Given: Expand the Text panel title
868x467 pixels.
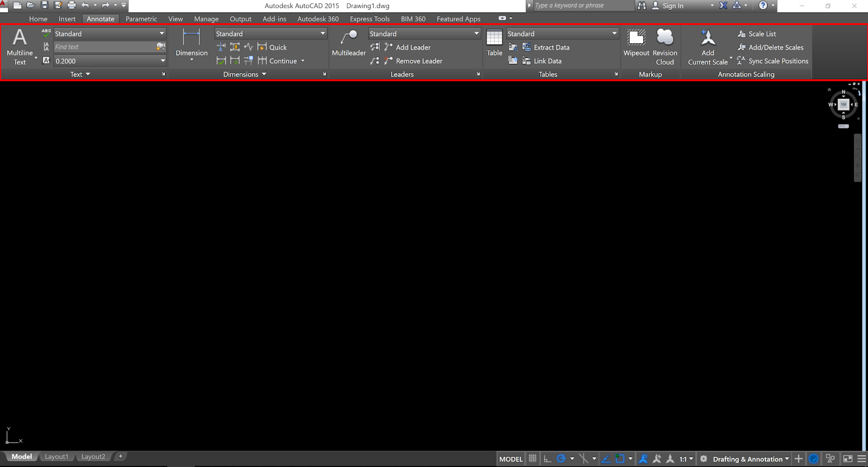Looking at the screenshot, I should [80, 74].
